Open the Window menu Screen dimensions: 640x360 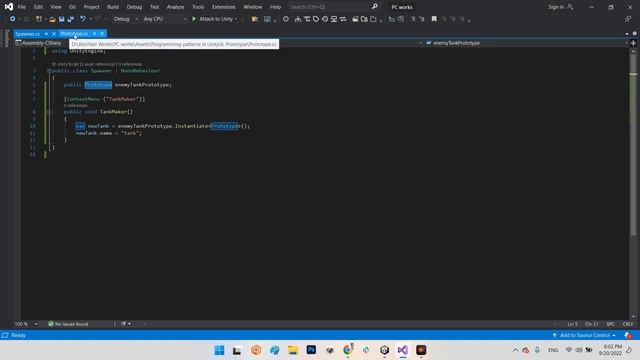pyautogui.click(x=253, y=7)
